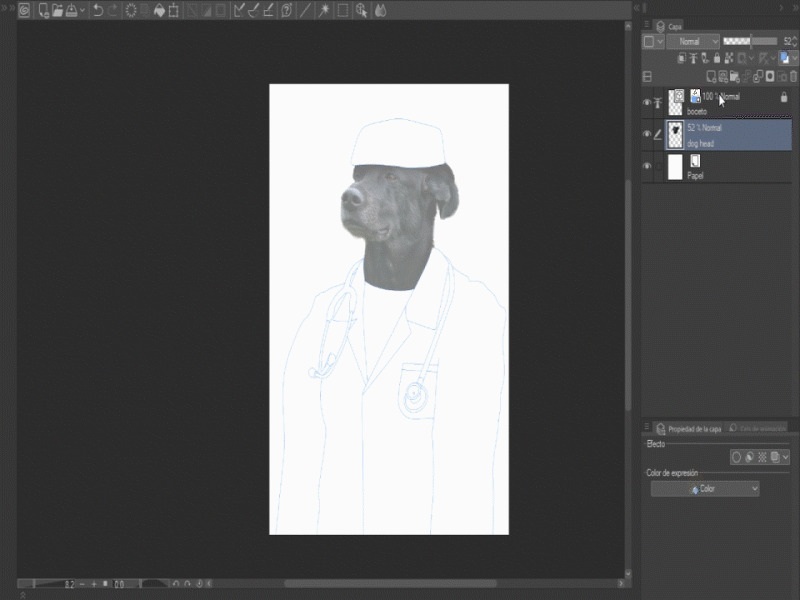Open the layer panel hamburger menu
Image resolution: width=800 pixels, height=600 pixels.
(646, 24)
